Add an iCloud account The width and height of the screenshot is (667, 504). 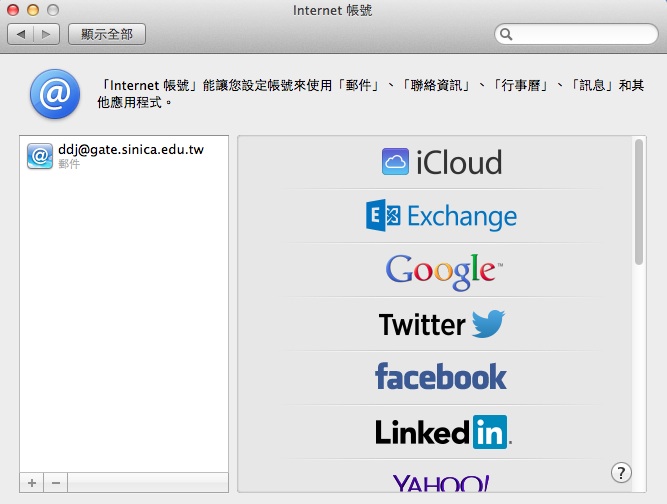441,162
